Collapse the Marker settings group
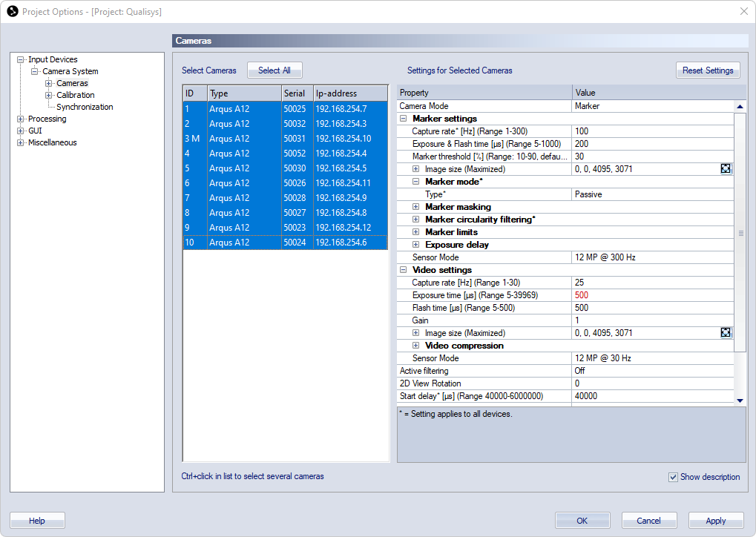The image size is (756, 537). tap(403, 119)
